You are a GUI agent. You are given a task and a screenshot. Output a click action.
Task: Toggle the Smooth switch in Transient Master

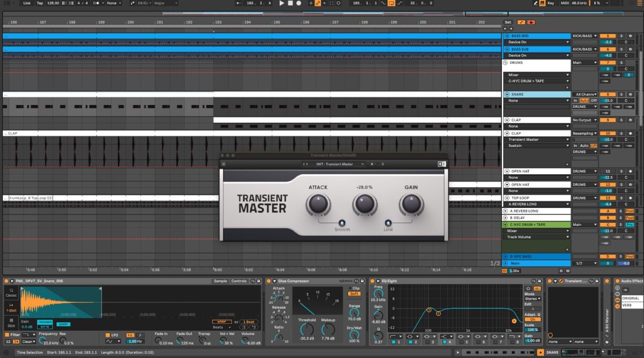[x=342, y=223]
